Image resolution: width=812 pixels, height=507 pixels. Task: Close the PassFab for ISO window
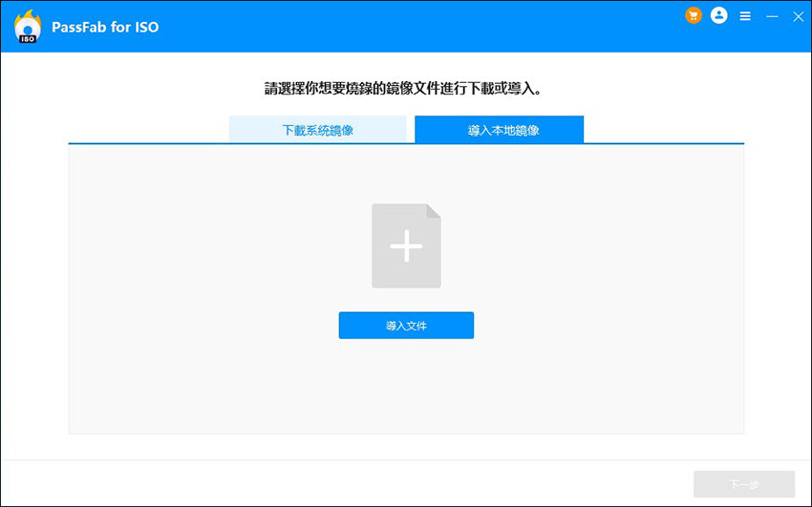798,16
